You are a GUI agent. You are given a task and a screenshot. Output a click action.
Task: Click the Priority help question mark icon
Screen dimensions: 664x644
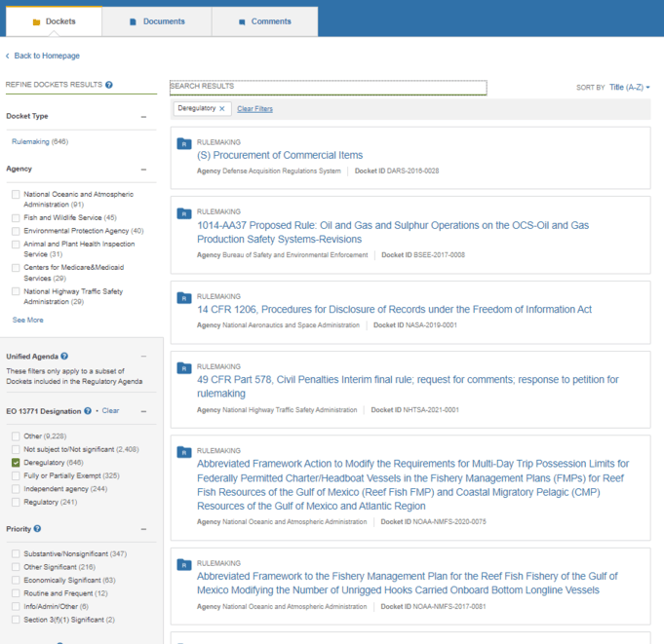point(37,528)
